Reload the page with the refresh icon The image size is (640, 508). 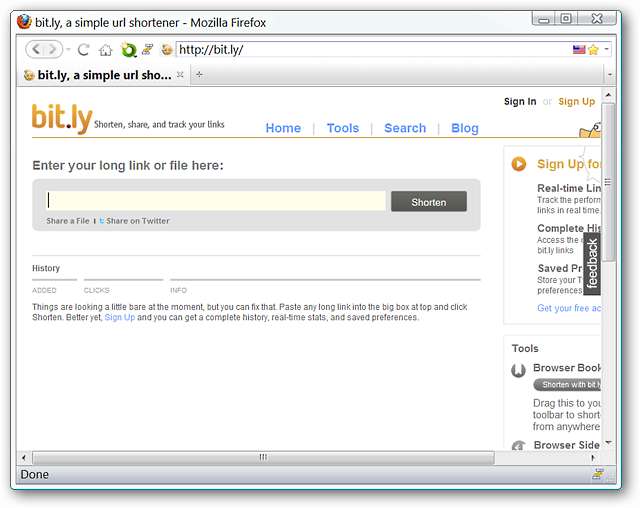(84, 50)
